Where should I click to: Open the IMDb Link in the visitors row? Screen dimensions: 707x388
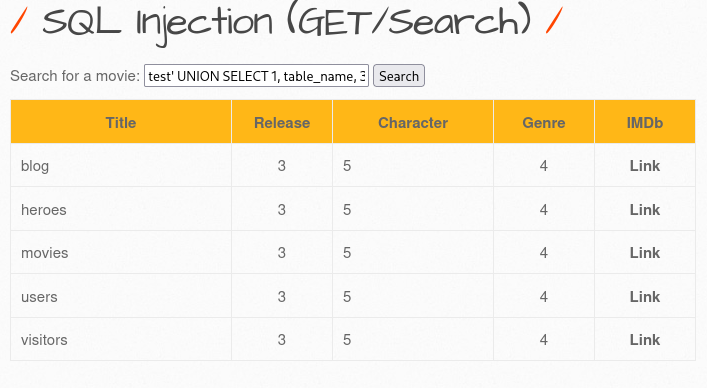(645, 340)
